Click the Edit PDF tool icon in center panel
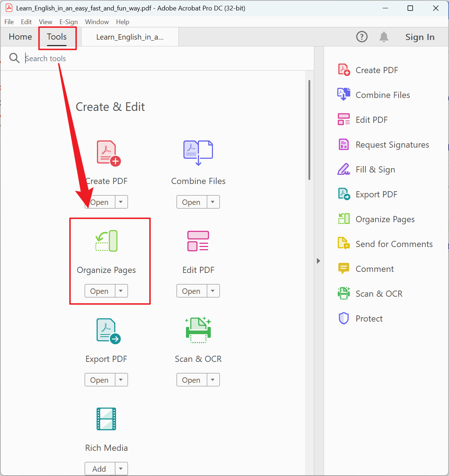Viewport: 449px width, 476px height. tap(198, 241)
